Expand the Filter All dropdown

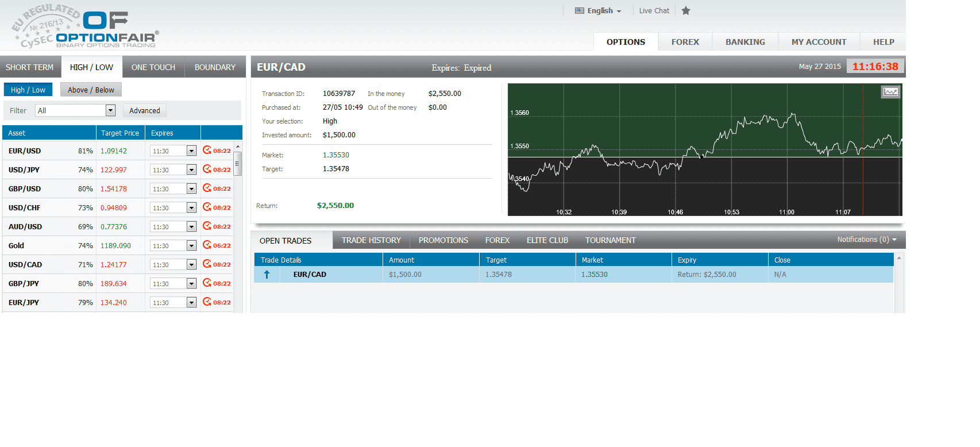pos(110,110)
